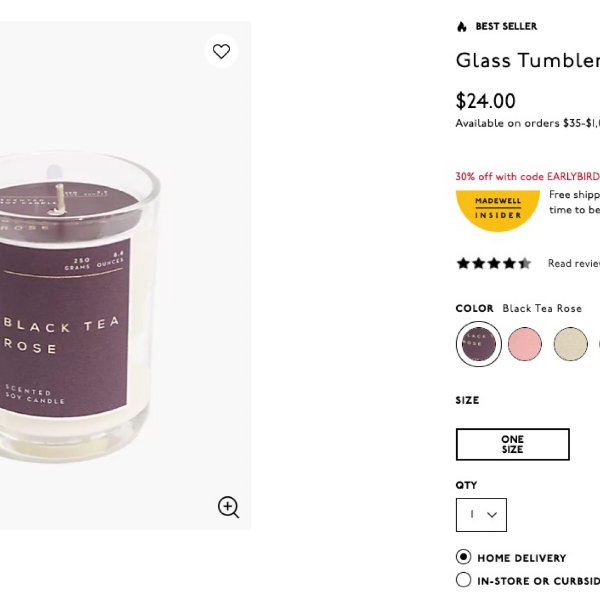The height and width of the screenshot is (600, 600).
Task: Click the Best Seller flame icon
Action: 462,26
